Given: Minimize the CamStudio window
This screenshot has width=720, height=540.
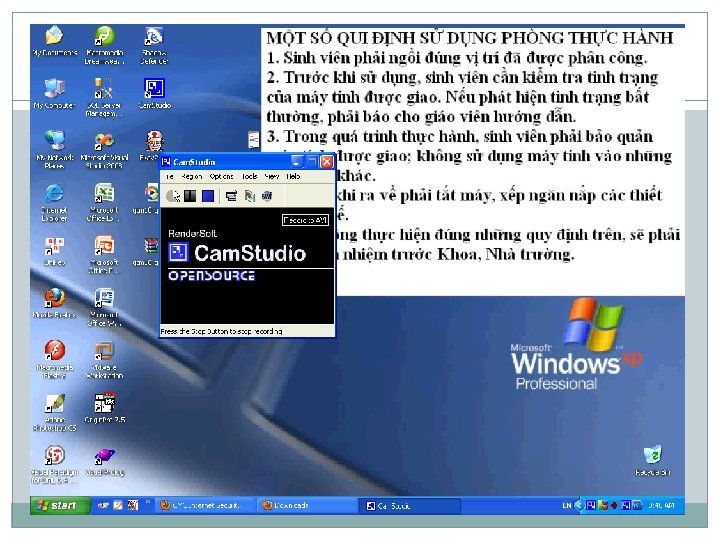Looking at the screenshot, I should click(x=297, y=162).
